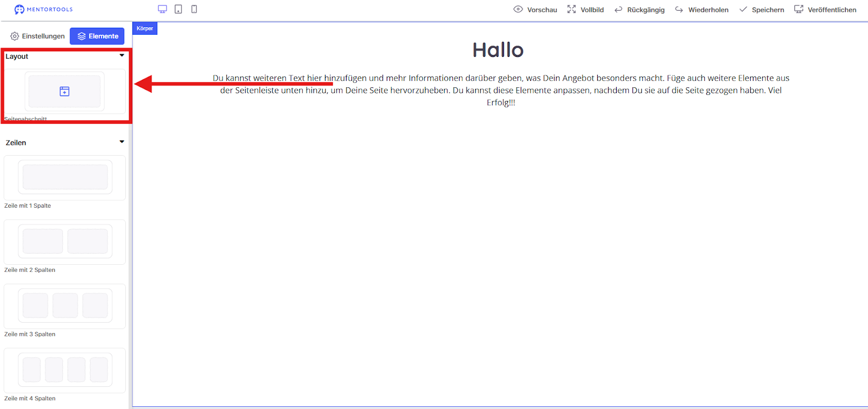Click the Zeilen section title
The width and height of the screenshot is (868, 409).
16,143
